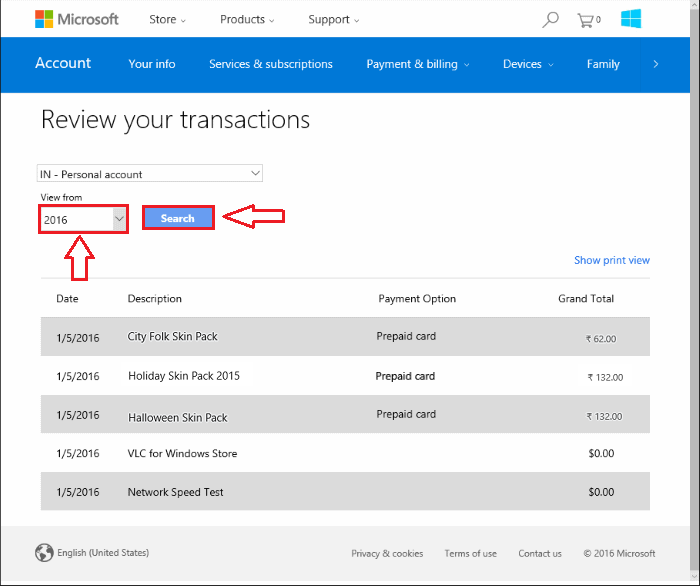Go to Your info tab
The height and width of the screenshot is (586, 700).
point(152,64)
